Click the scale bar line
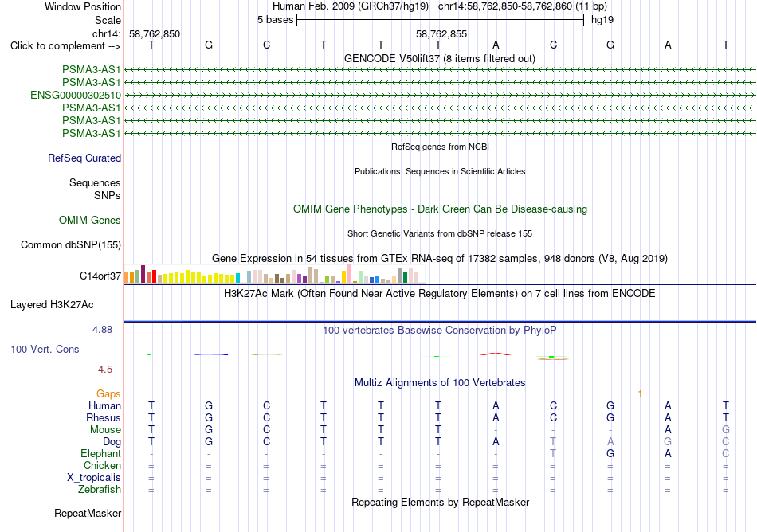 441,20
